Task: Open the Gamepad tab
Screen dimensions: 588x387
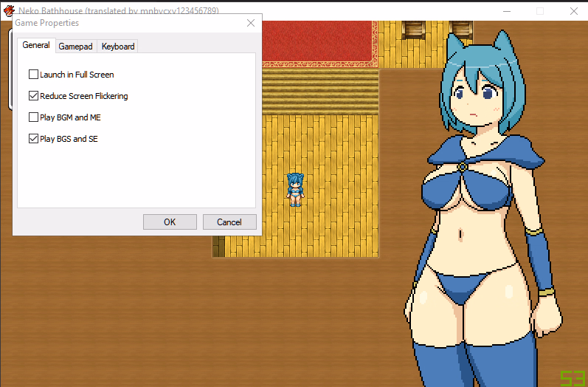Action: tap(76, 47)
